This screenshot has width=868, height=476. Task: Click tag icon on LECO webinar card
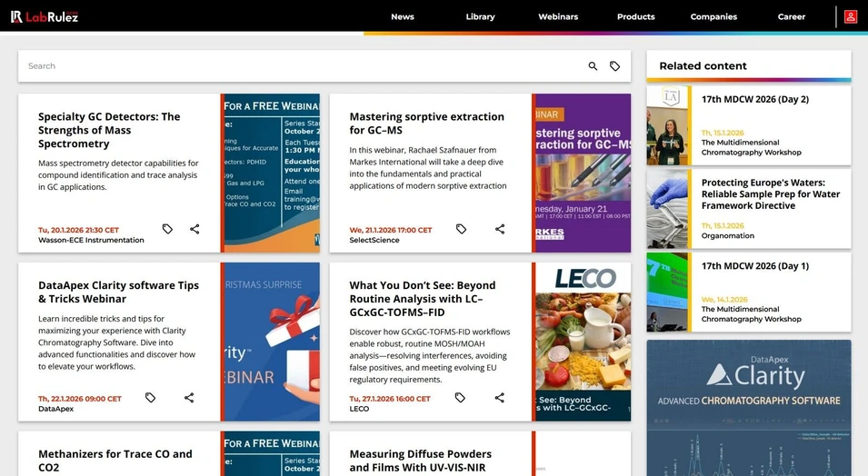coord(460,398)
